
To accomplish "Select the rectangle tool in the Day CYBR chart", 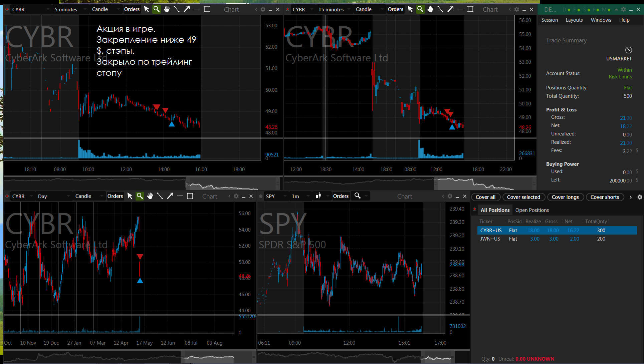I will pyautogui.click(x=190, y=196).
